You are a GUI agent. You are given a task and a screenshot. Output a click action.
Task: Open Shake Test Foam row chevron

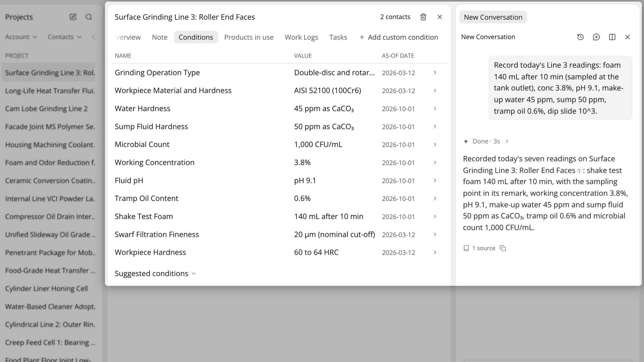(x=435, y=217)
